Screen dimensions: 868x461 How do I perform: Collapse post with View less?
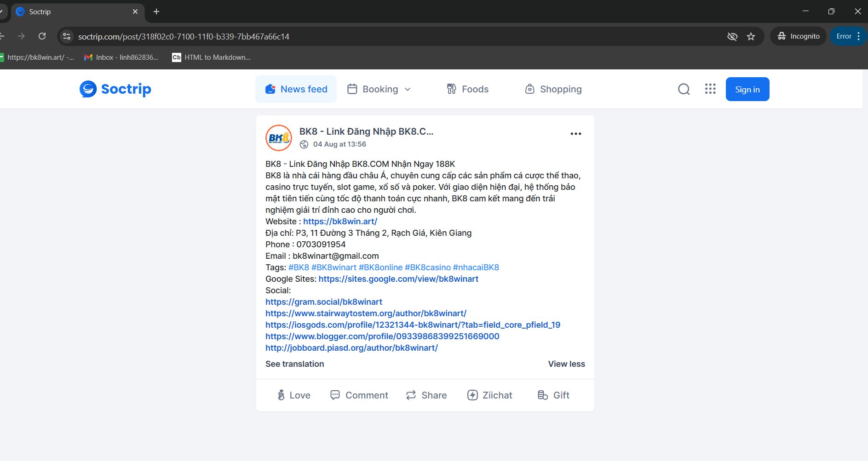[566, 364]
